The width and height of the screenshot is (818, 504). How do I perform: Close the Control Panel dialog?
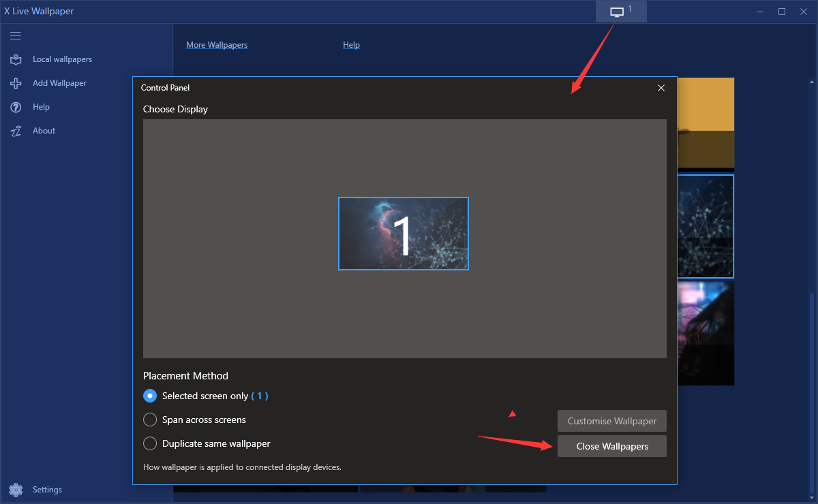point(661,88)
